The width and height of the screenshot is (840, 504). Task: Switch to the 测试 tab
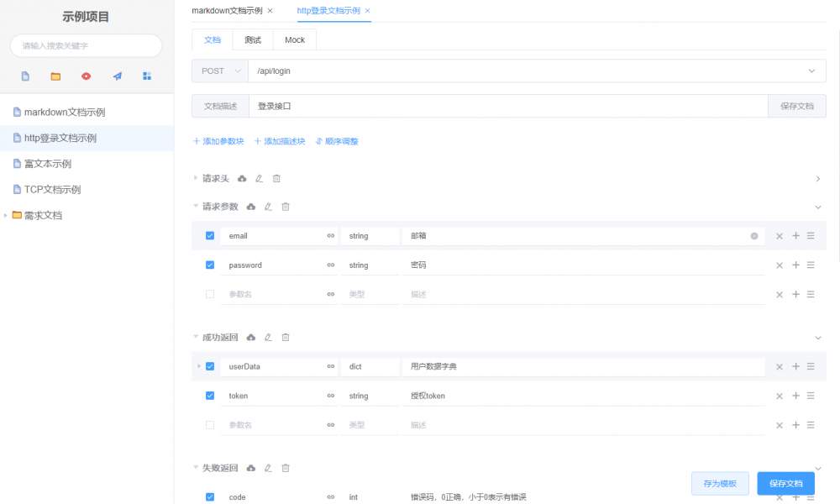point(252,40)
